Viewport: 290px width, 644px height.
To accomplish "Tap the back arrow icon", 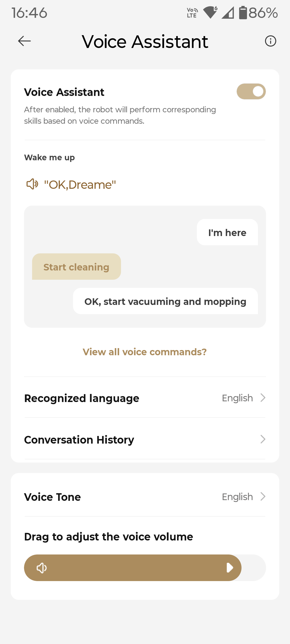I will pyautogui.click(x=24, y=41).
